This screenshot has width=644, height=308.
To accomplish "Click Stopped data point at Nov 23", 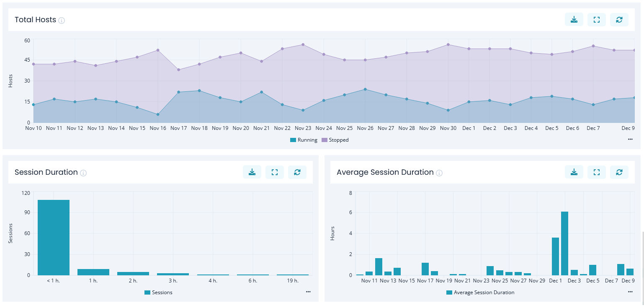I will pyautogui.click(x=303, y=44).
